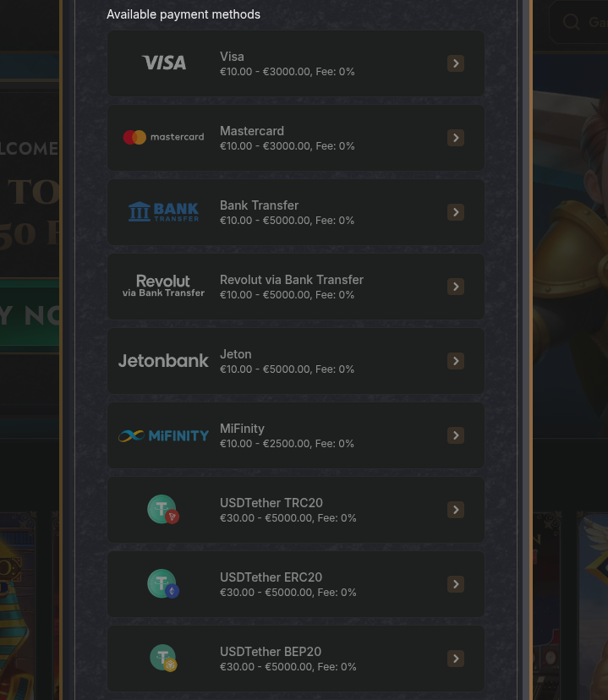Click the Jetonbank logo

tap(163, 361)
